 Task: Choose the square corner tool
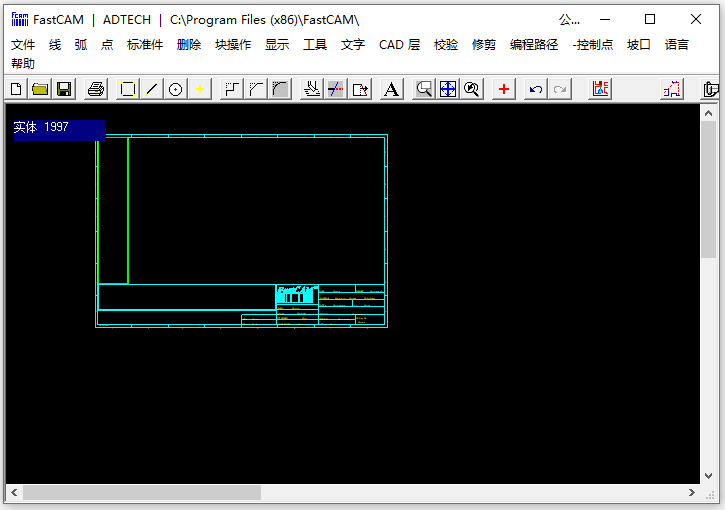232,89
